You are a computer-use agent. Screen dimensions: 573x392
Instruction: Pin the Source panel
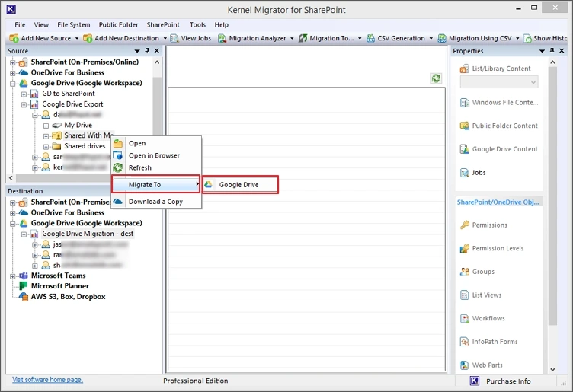pos(147,51)
